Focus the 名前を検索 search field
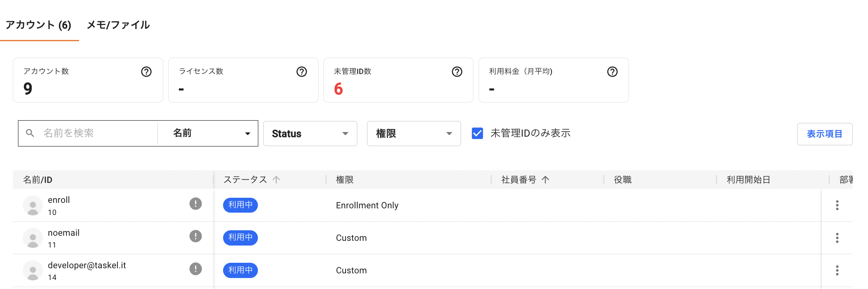This screenshot has height=289, width=868. coord(98,134)
